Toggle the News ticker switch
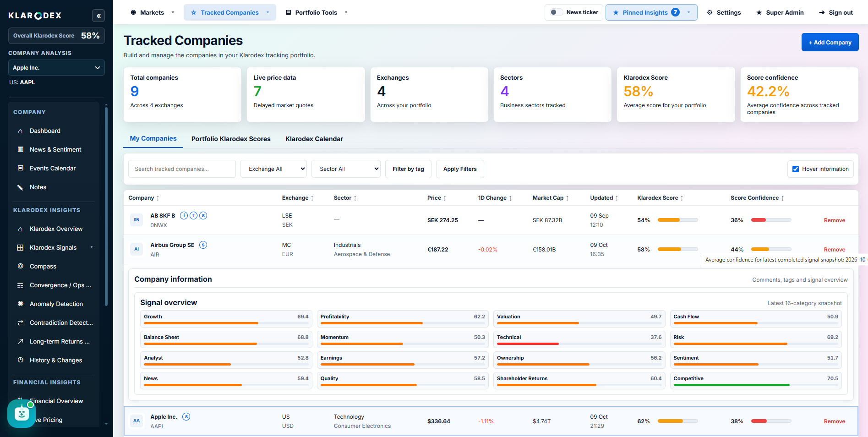This screenshot has width=868, height=437. click(x=556, y=12)
